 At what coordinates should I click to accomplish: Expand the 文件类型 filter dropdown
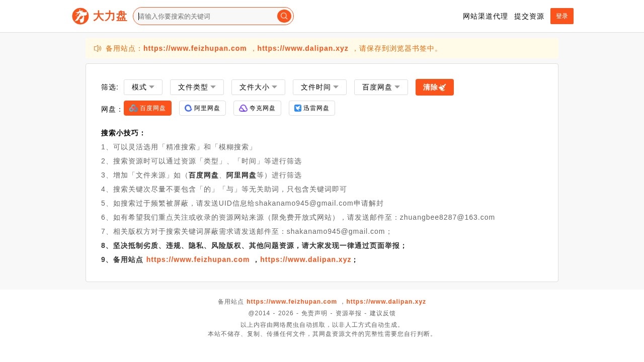(x=197, y=87)
